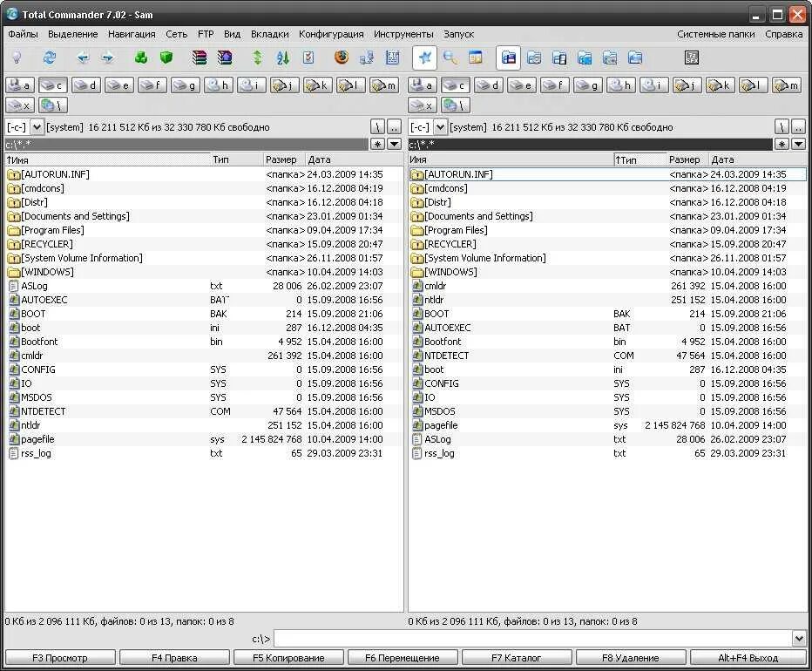
Task: Open left panel directory history dropdown
Action: (395, 144)
